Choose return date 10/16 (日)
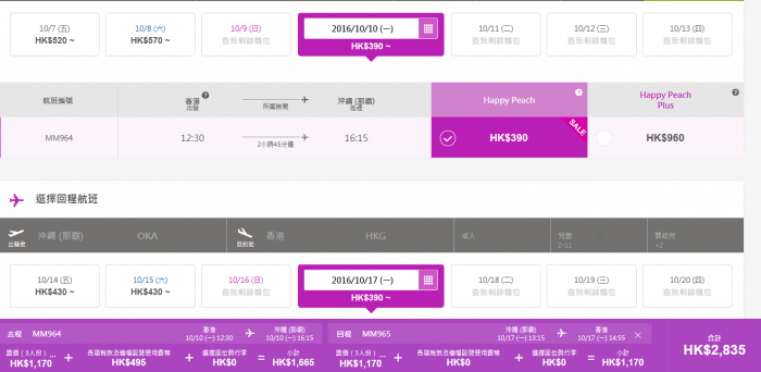This screenshot has height=372, width=761. pos(246,286)
